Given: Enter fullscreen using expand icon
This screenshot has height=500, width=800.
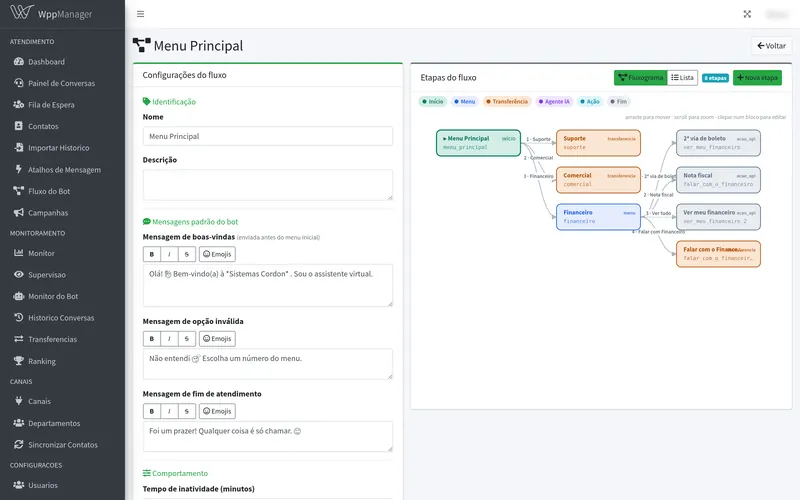Looking at the screenshot, I should point(747,14).
